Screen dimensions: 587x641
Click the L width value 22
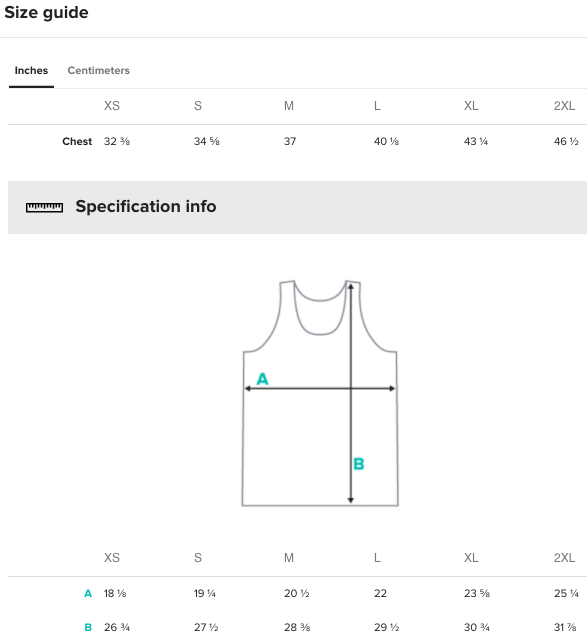[380, 593]
